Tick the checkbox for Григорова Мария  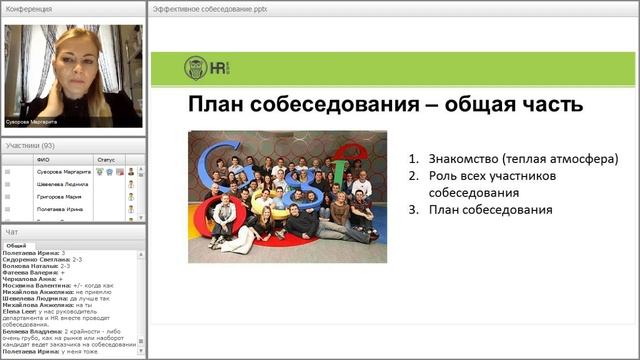point(7,197)
